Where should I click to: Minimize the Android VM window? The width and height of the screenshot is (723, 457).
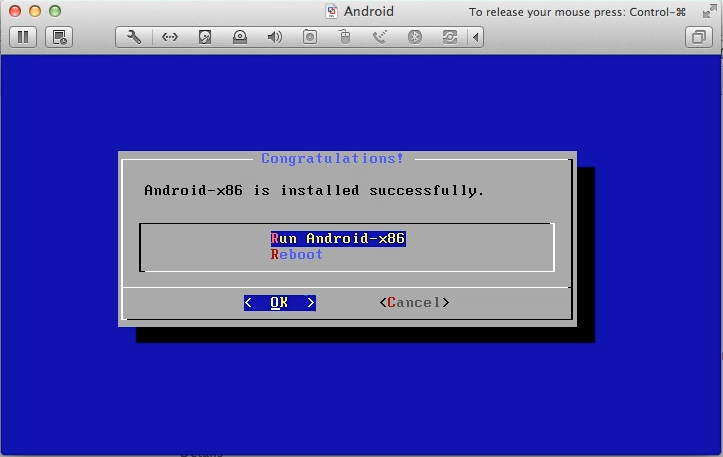point(35,11)
